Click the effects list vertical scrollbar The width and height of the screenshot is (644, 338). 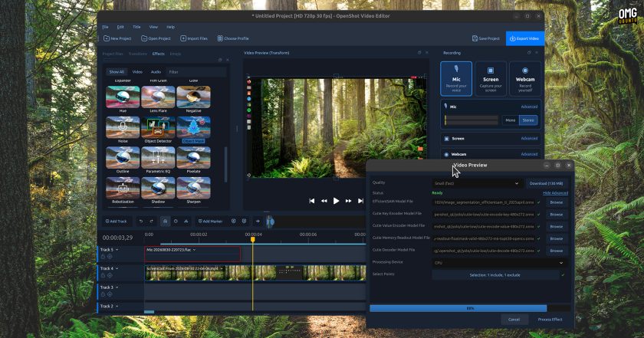coord(225,164)
